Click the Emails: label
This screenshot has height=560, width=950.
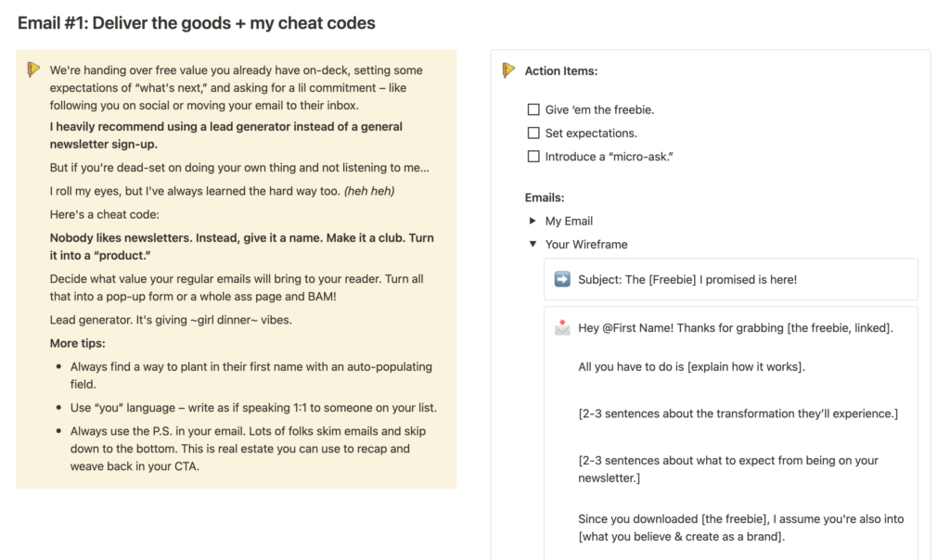[x=545, y=197]
